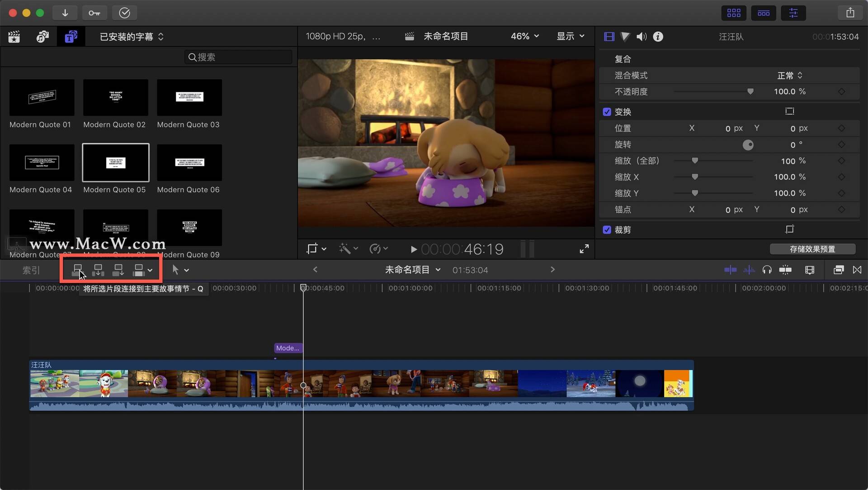This screenshot has height=490, width=868.
Task: Open the installed titles dropdown
Action: (132, 37)
